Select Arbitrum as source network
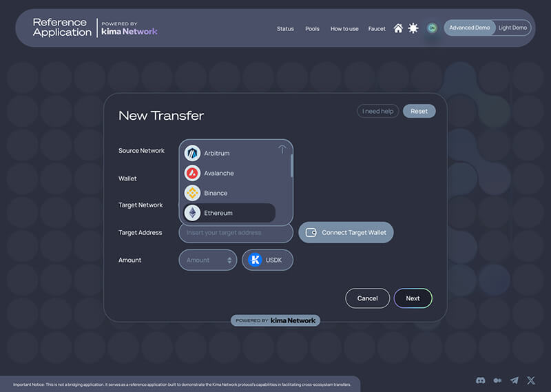Viewport: 551px width, 392px height. [x=229, y=153]
